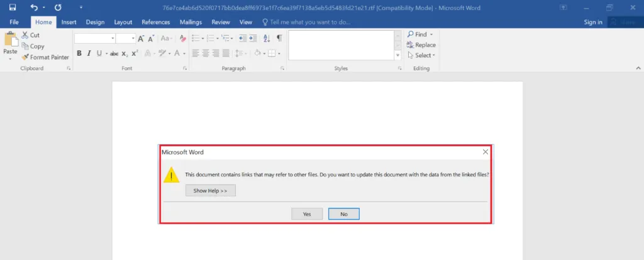
Task: Open the Paragraph dialog launcher
Action: [282, 68]
